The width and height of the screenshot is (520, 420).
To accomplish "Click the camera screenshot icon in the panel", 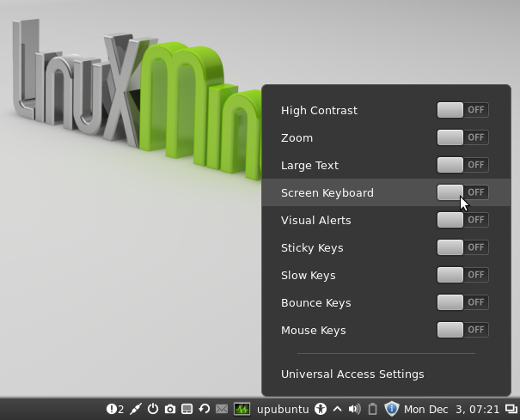I will pos(170,409).
